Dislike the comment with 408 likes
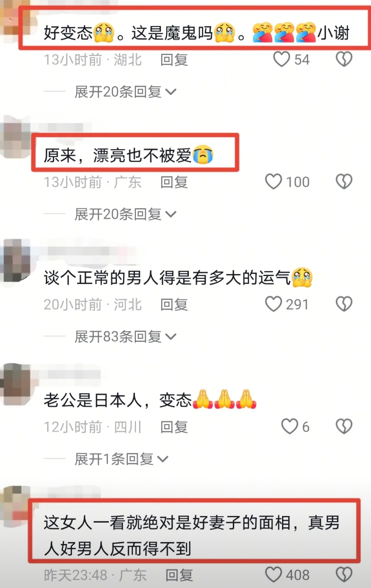 344,575
